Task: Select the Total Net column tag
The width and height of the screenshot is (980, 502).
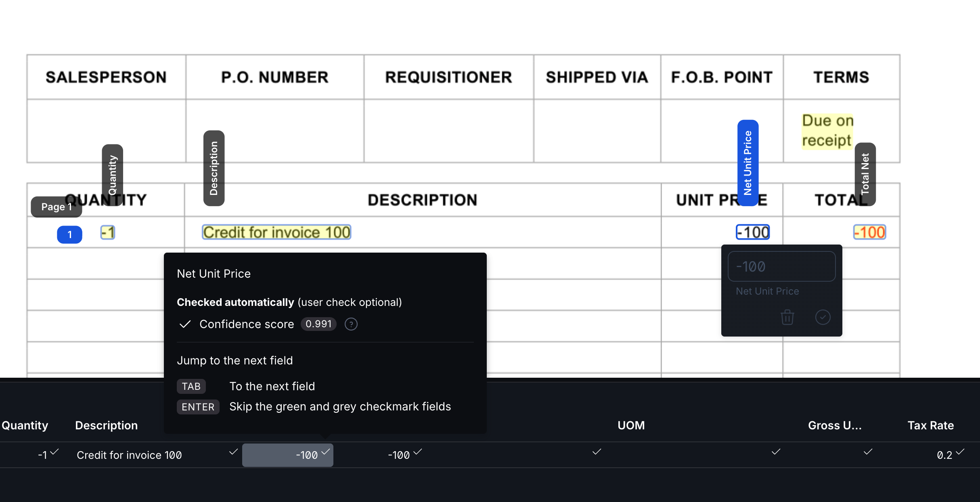Action: pyautogui.click(x=865, y=174)
